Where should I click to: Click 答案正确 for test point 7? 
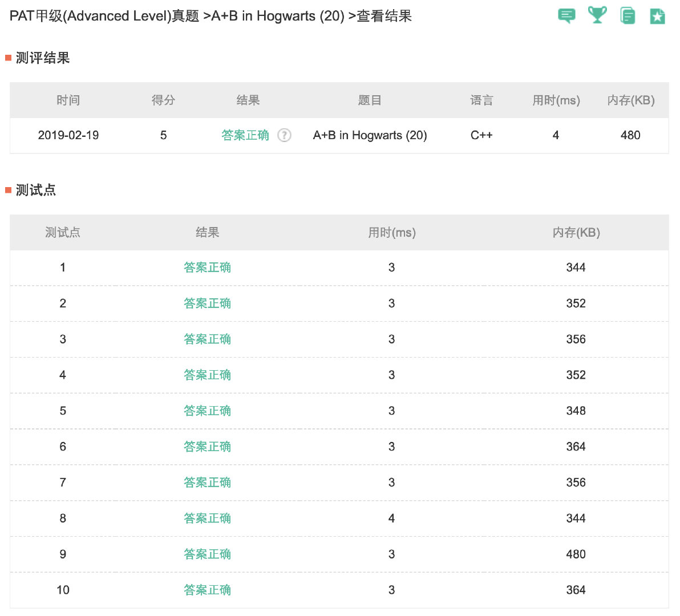pyautogui.click(x=207, y=483)
